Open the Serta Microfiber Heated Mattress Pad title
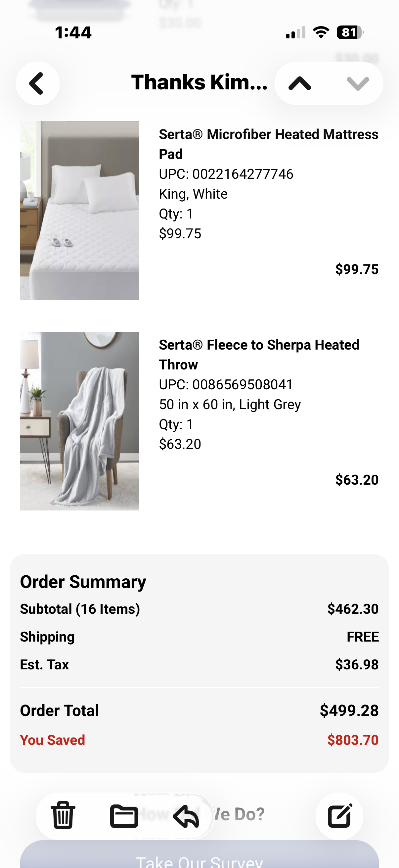 point(268,144)
